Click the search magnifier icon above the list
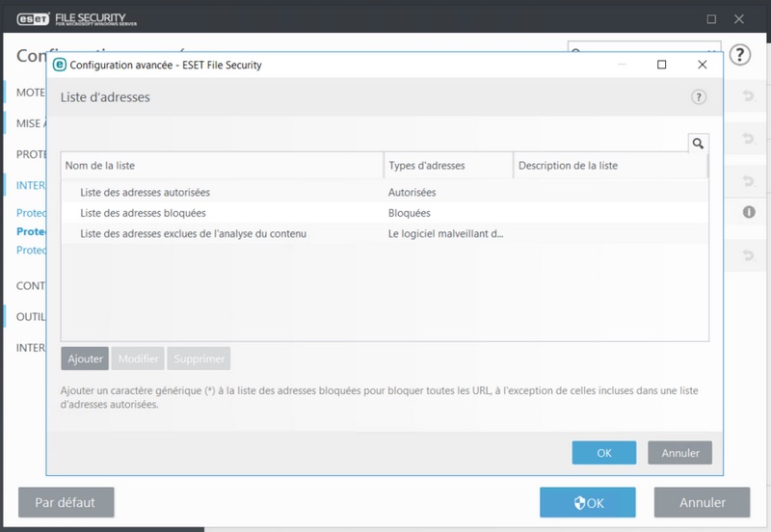This screenshot has width=771, height=532. click(x=698, y=144)
